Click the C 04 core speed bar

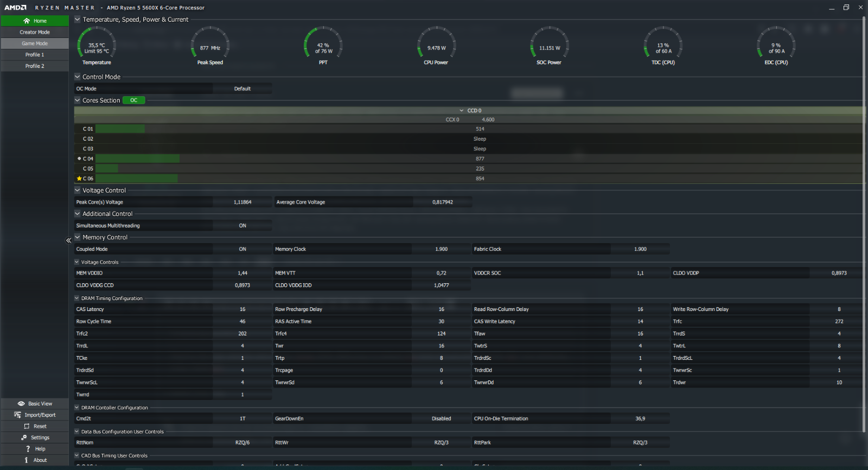(137, 158)
